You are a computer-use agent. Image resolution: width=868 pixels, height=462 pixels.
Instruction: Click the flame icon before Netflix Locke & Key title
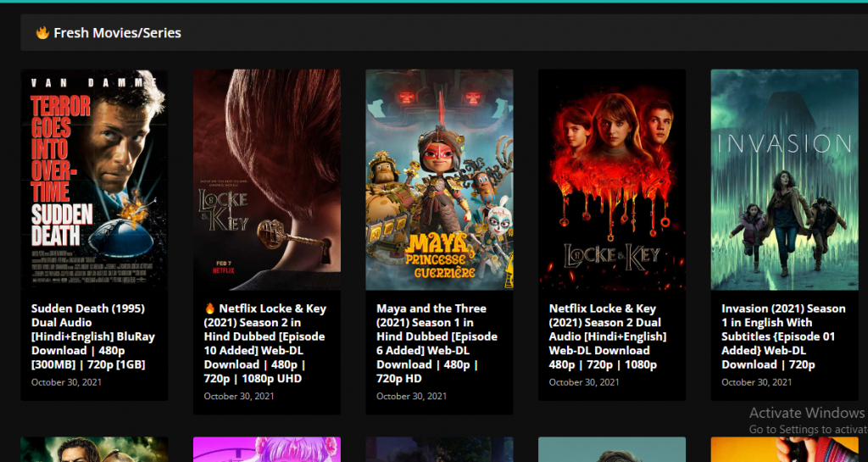point(210,309)
